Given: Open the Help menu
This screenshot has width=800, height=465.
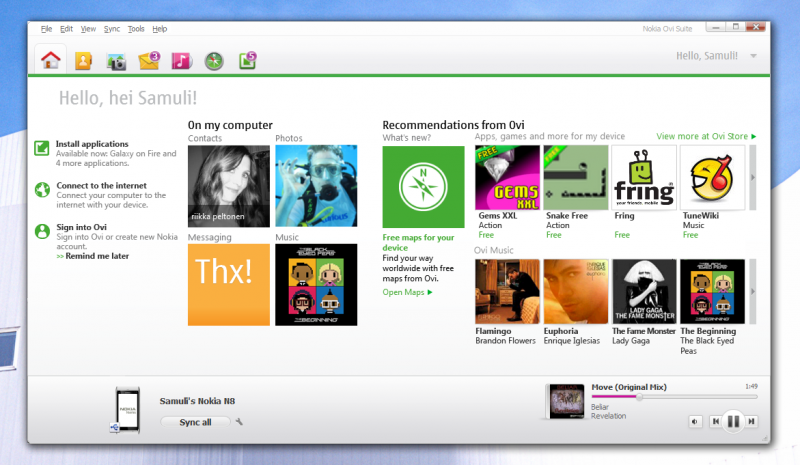Looking at the screenshot, I should 160,29.
